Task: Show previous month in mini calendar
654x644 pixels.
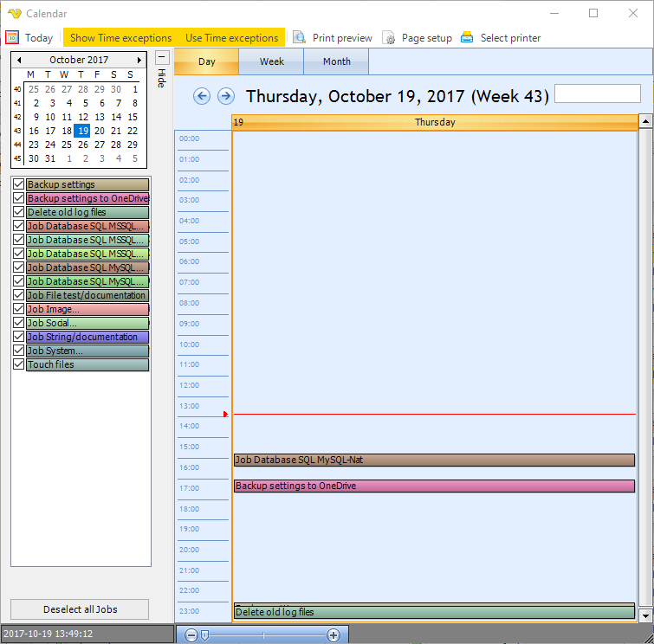Action: point(19,60)
